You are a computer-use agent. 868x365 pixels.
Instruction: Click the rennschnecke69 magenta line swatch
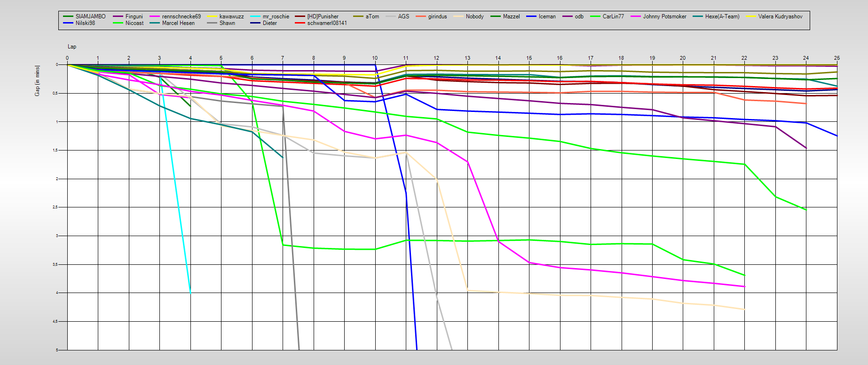click(x=155, y=16)
